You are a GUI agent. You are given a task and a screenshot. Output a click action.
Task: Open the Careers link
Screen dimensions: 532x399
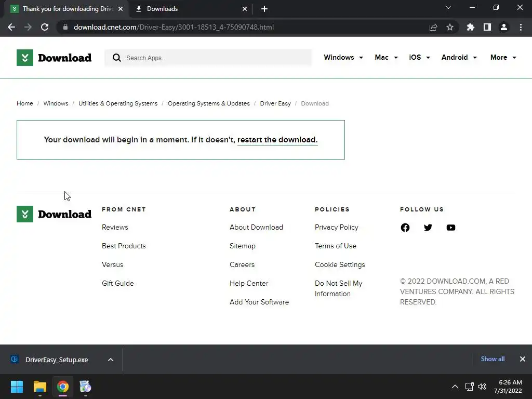[x=242, y=264]
